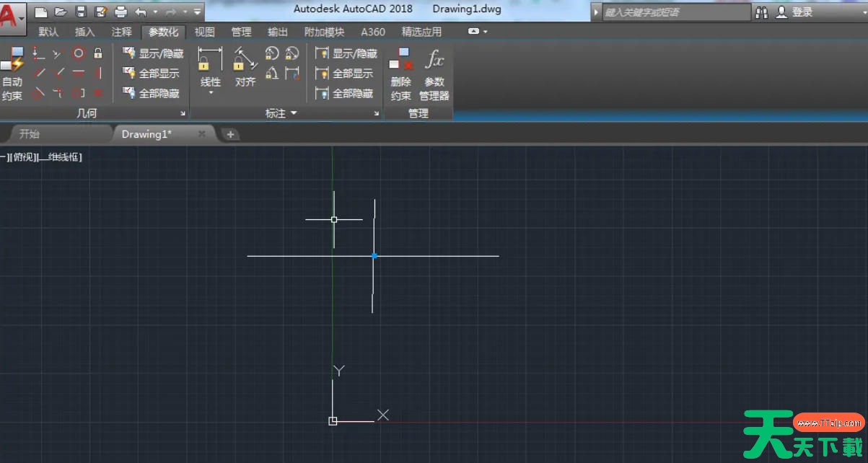868x463 pixels.
Task: Open the AutoCAD application menu button
Action: pos(12,14)
